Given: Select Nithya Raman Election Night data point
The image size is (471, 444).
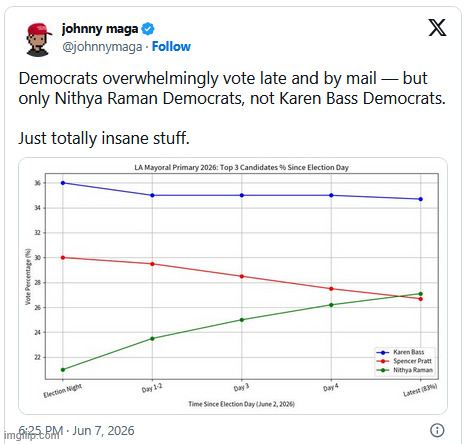Looking at the screenshot, I should point(63,369).
